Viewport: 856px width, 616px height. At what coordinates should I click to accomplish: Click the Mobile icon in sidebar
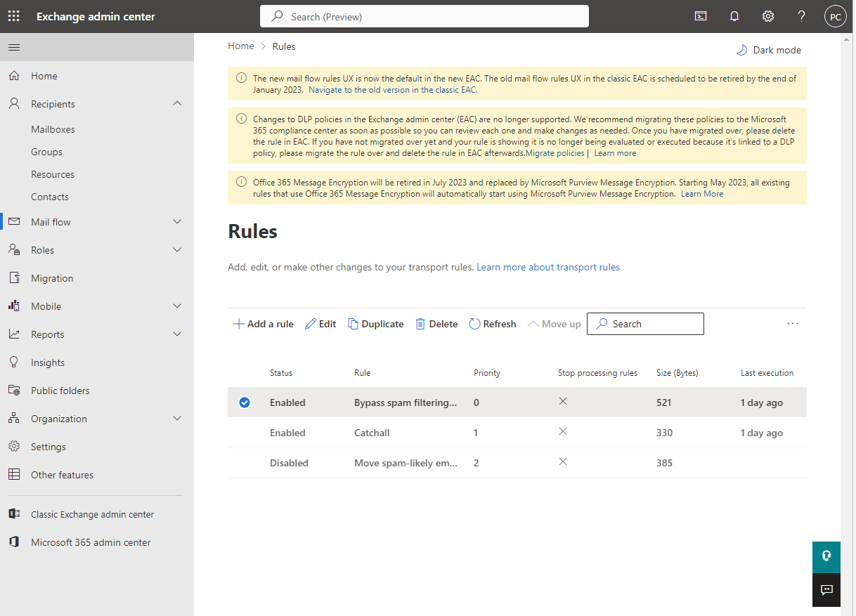(x=14, y=306)
